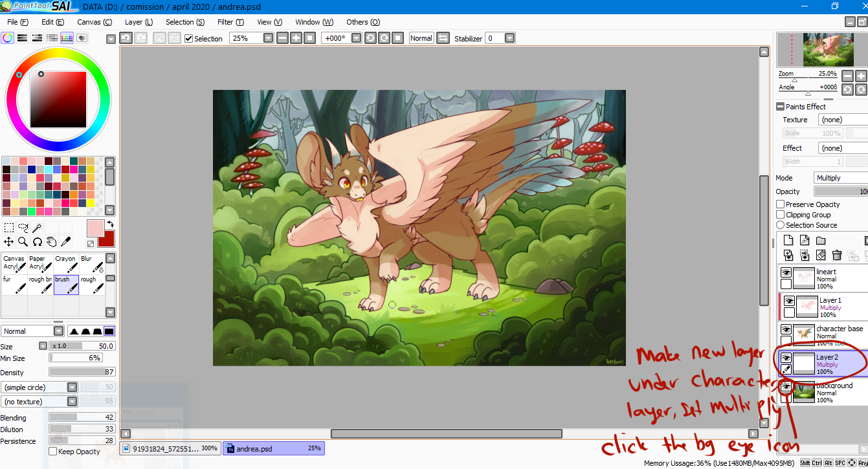The image size is (868, 469).
Task: Hide the background layer eye icon
Action: pos(786,387)
